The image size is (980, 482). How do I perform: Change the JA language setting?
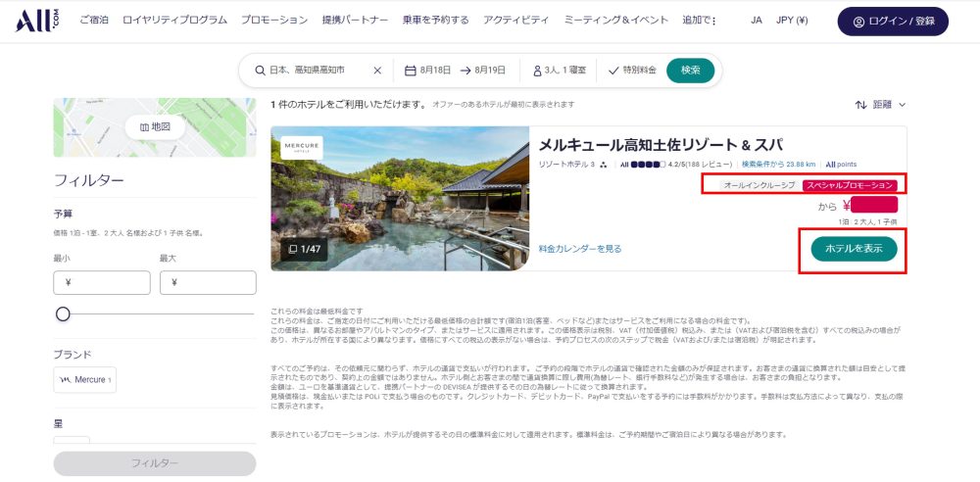[x=757, y=21]
